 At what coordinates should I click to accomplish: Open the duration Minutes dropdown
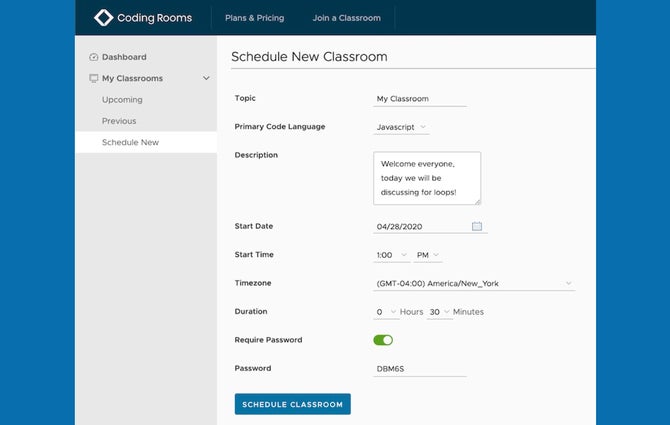(x=439, y=312)
